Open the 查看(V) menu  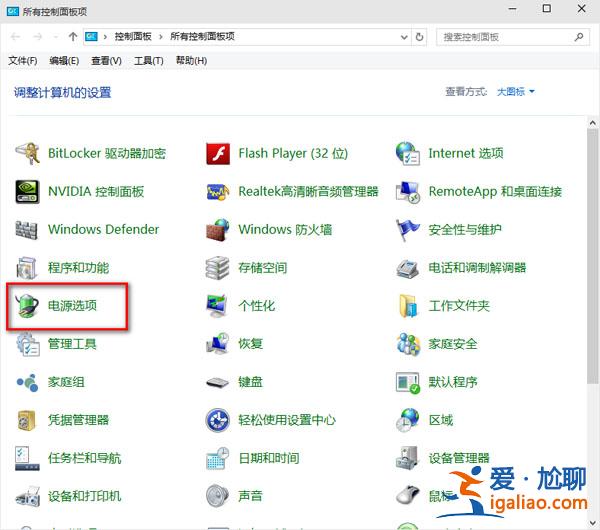pos(106,60)
